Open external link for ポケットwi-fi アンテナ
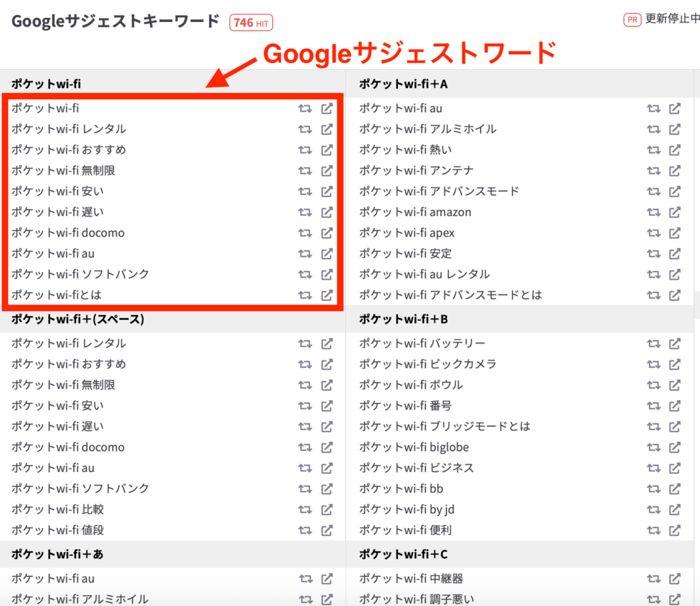The height and width of the screenshot is (606, 700). [675, 170]
